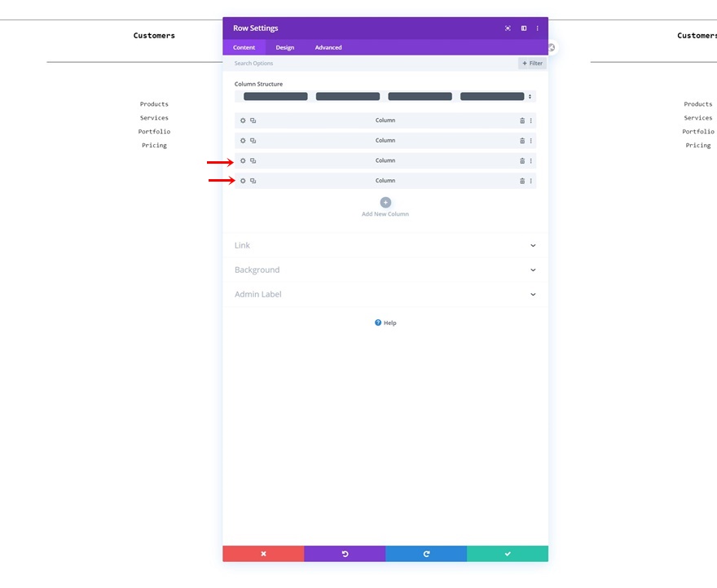Click Services link in right menu
The height and width of the screenshot is (588, 717).
(x=697, y=118)
